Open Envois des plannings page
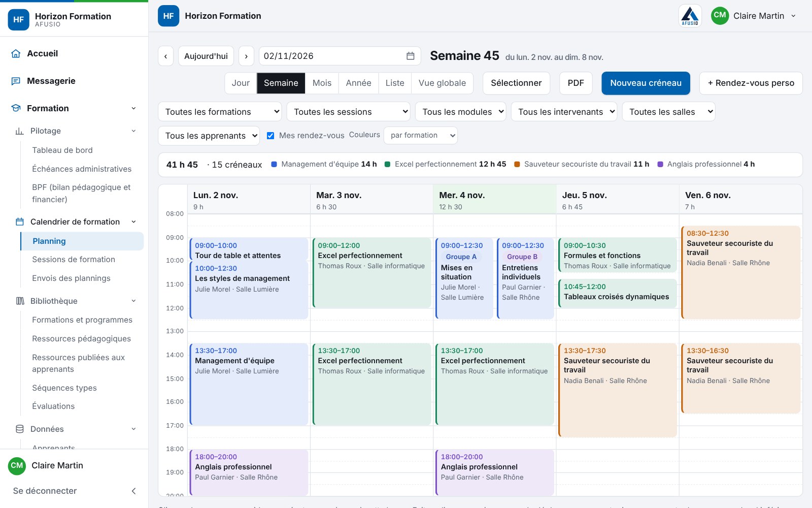This screenshot has width=812, height=508. (x=71, y=278)
